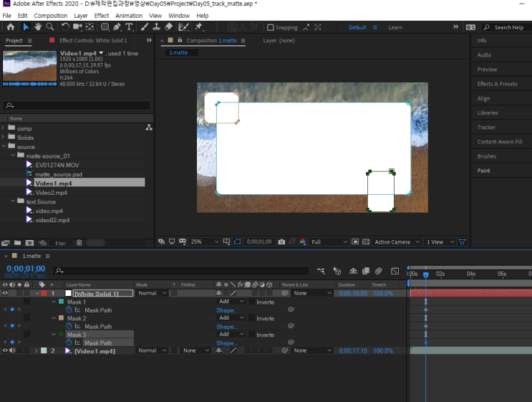This screenshot has width=532, height=402.
Task: Activate the Clone Stamp tool
Action: (x=155, y=27)
